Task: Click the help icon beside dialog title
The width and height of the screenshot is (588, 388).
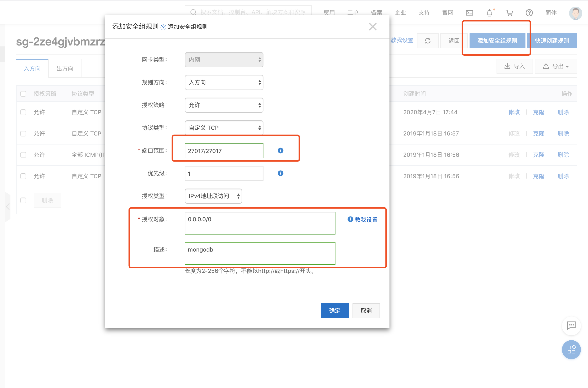Action: click(x=163, y=27)
